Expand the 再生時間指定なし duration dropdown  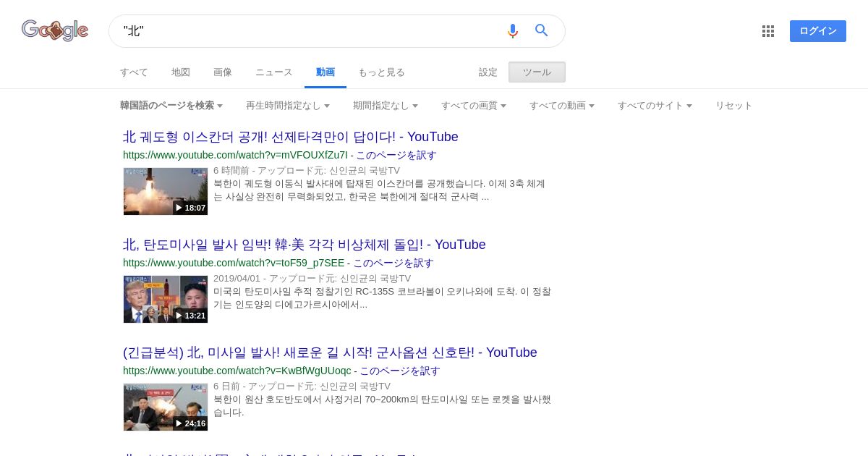point(288,106)
